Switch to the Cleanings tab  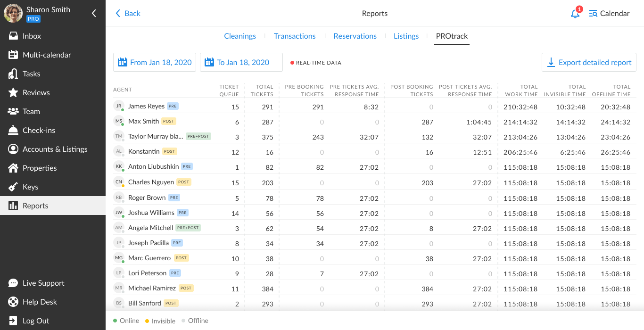pyautogui.click(x=240, y=36)
